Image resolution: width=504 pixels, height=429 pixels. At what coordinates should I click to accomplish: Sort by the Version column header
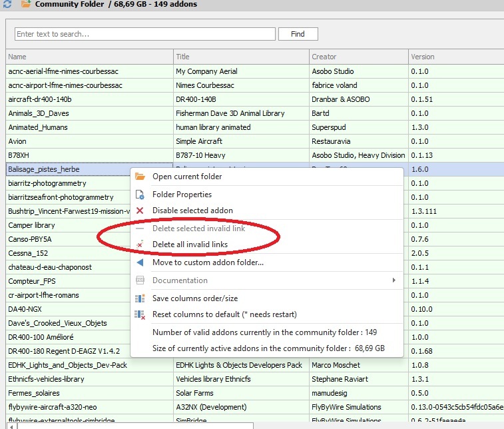(455, 57)
